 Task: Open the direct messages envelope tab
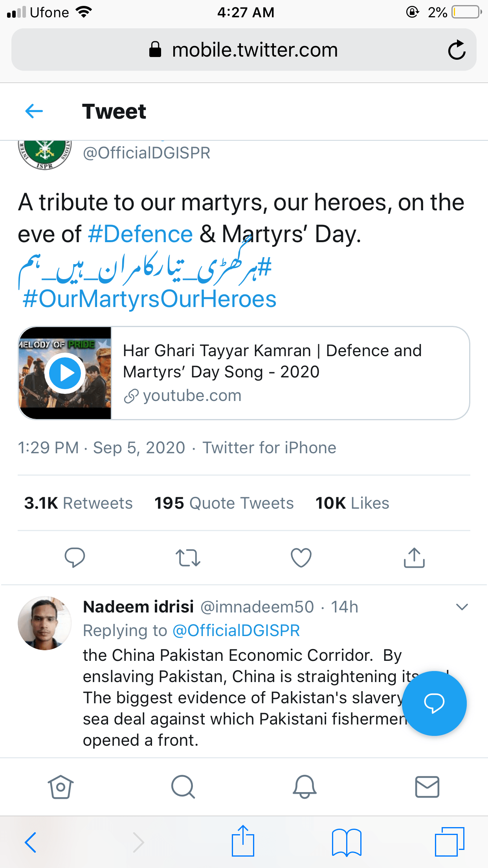coord(427,787)
